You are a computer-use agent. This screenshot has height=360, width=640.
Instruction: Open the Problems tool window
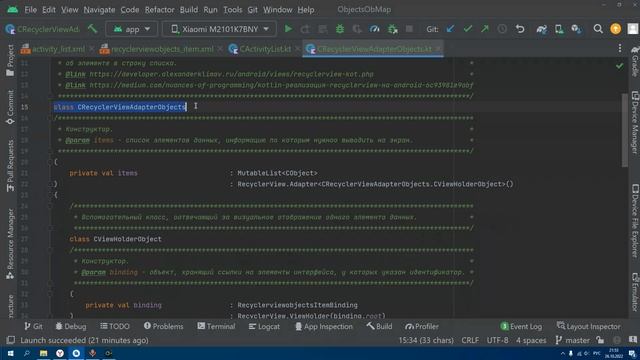163,326
